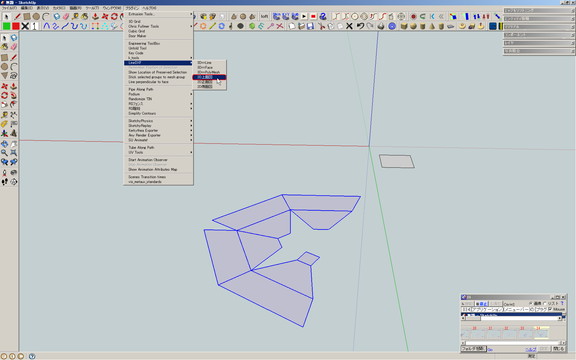576x360 pixels.
Task: Select the Move tool in left toolbar
Action: (4, 86)
